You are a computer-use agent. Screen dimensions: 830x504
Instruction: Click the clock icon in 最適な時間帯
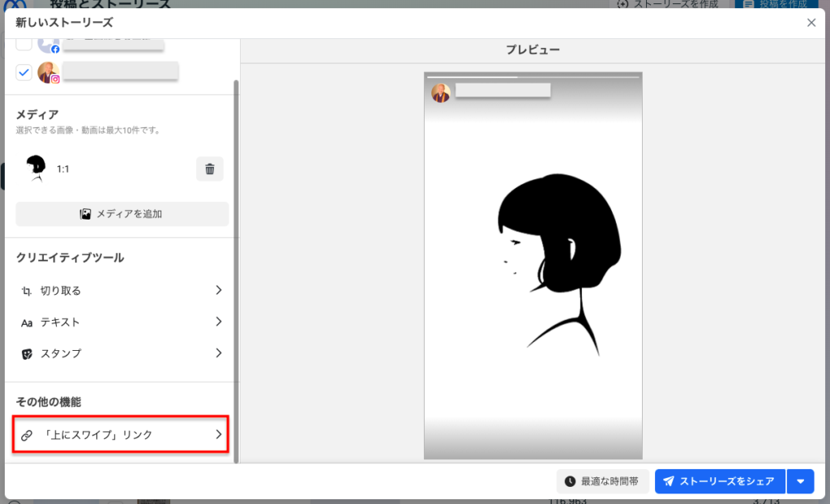[x=570, y=481]
